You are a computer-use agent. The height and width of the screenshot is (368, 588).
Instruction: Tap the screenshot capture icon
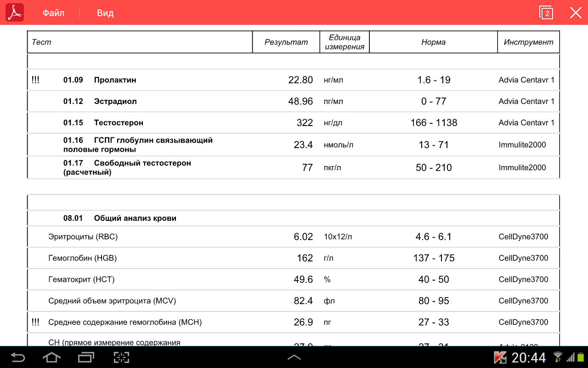pos(121,357)
